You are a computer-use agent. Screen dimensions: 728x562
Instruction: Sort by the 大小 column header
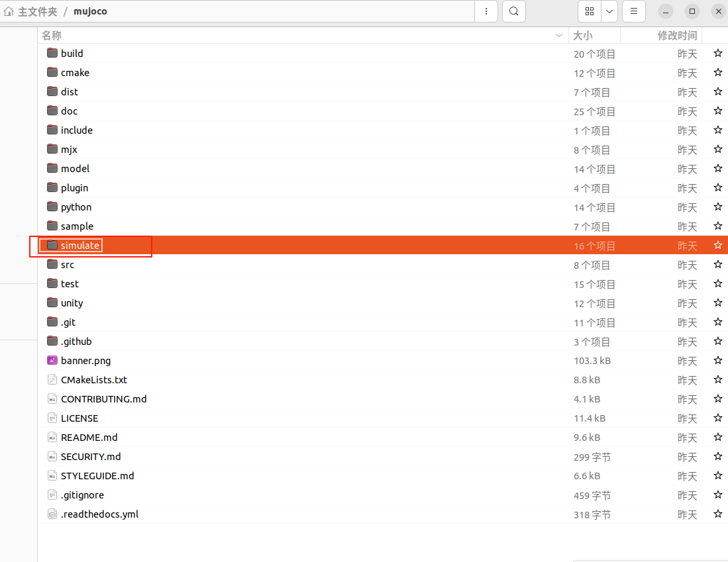tap(583, 35)
